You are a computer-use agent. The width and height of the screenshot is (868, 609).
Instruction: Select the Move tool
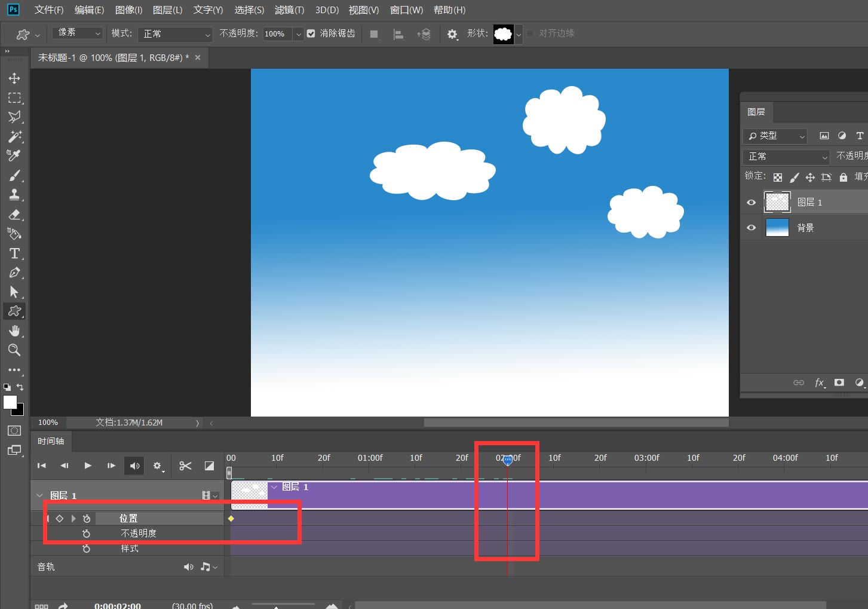(14, 78)
